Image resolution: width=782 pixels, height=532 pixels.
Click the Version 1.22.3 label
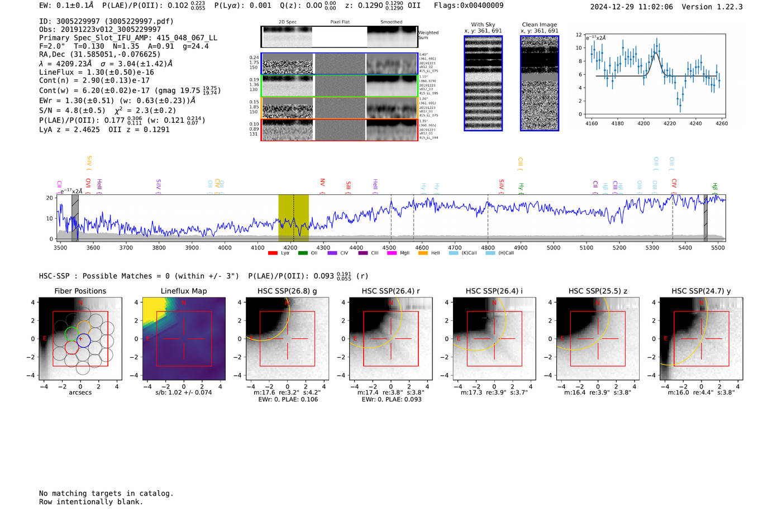click(x=712, y=7)
